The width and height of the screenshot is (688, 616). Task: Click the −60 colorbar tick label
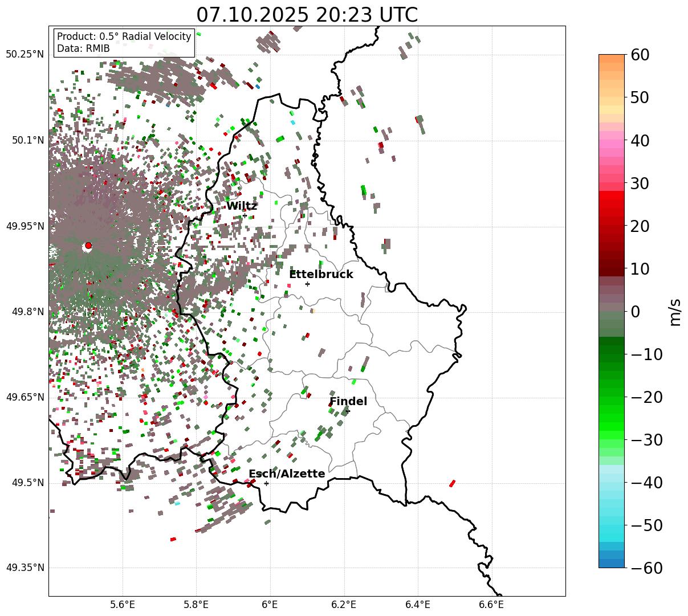click(x=648, y=568)
